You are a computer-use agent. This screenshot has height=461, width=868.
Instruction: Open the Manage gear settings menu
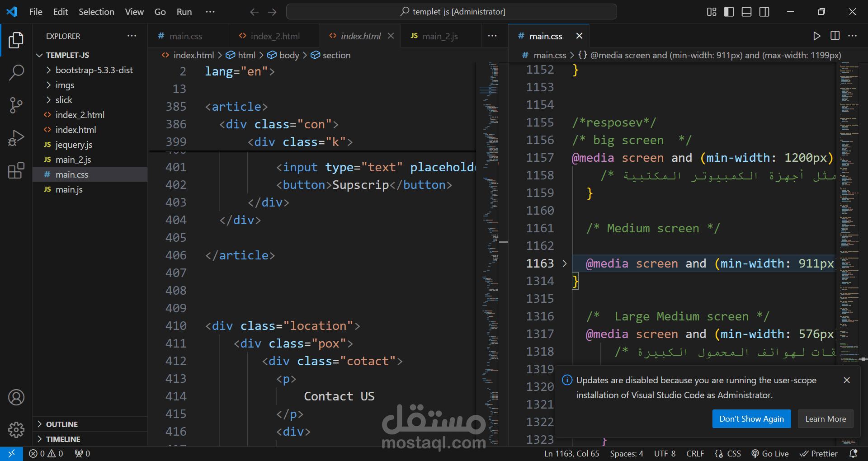[x=16, y=429]
